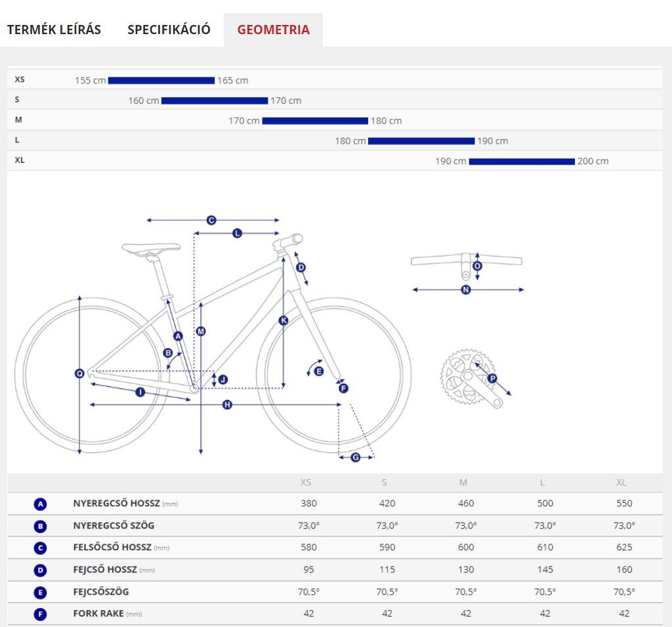The image size is (672, 627).
Task: Click the D badge beside FEJCSŐ HOSSZ
Action: coord(41,570)
